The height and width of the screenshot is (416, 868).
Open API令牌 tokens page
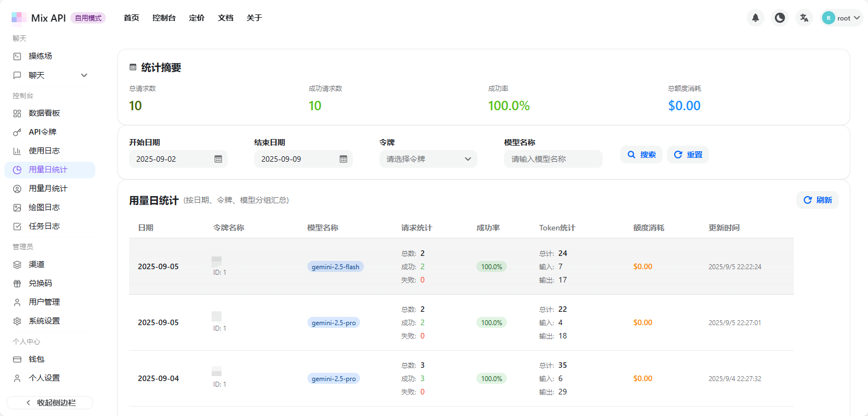point(42,132)
